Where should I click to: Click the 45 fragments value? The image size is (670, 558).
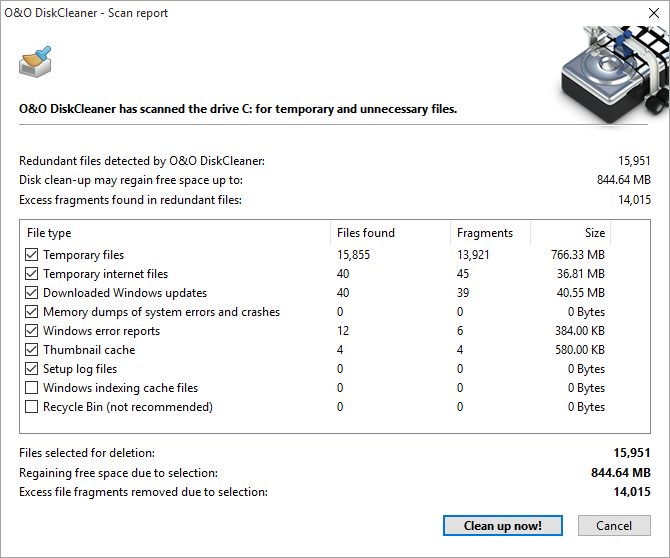[x=463, y=274]
